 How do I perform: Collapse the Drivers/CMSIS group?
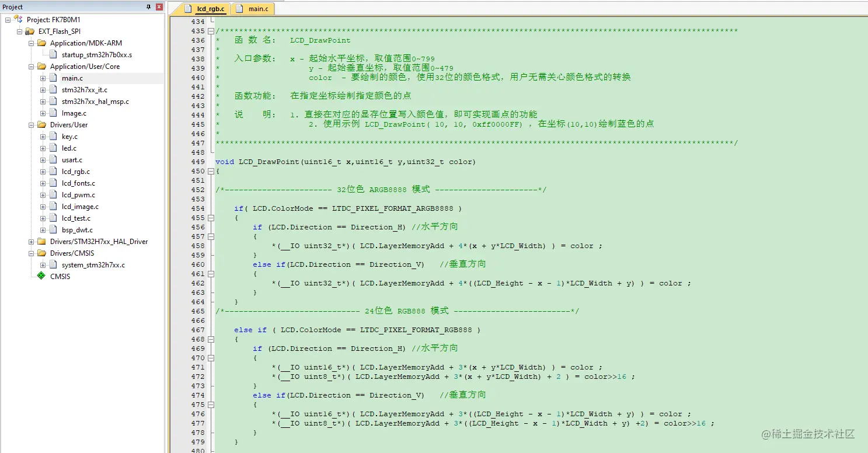(x=32, y=253)
